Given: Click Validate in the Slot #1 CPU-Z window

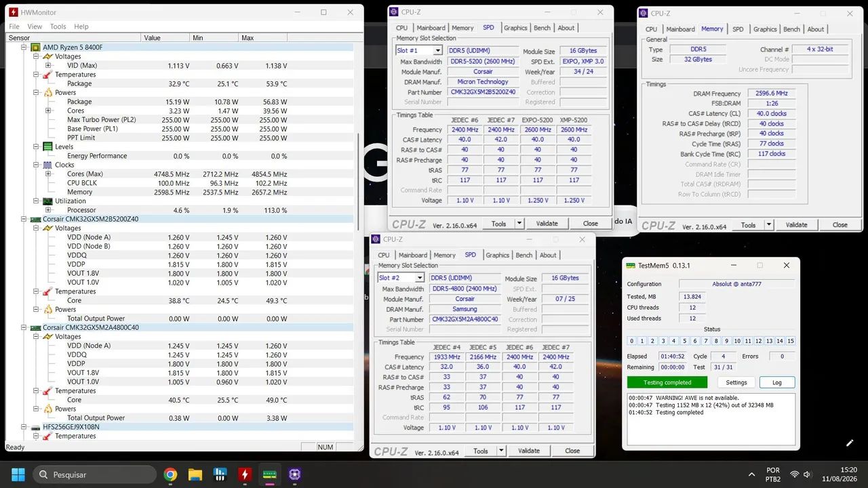Looking at the screenshot, I should point(547,223).
